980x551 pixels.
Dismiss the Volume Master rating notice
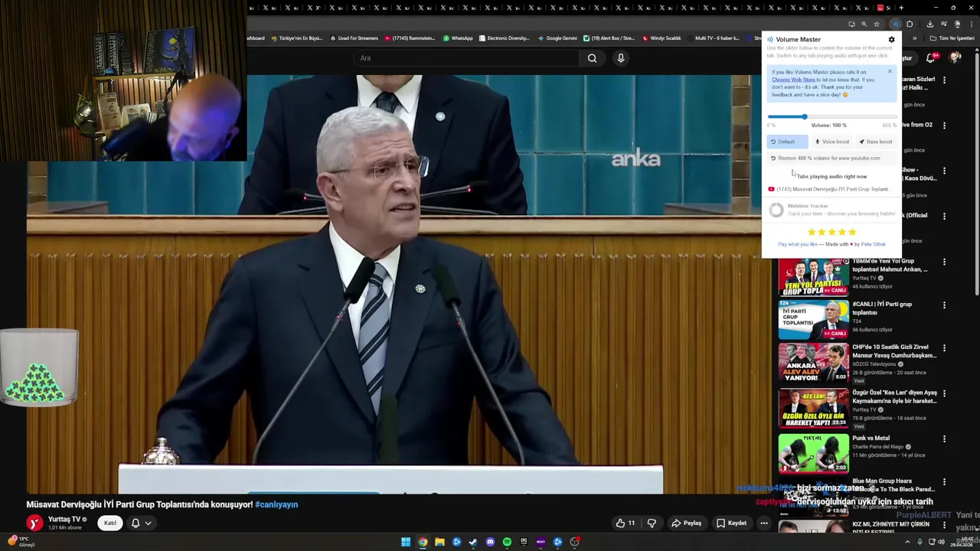click(890, 71)
